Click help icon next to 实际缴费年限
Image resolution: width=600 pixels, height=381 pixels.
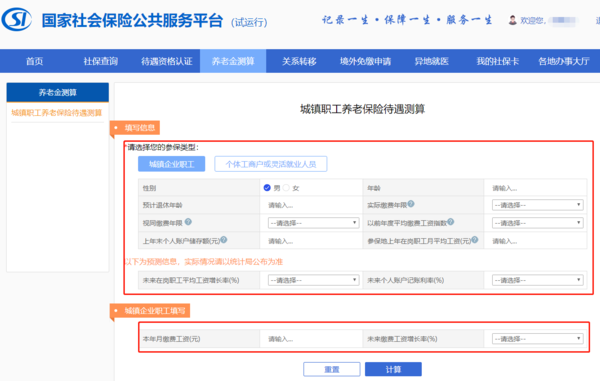411,204
